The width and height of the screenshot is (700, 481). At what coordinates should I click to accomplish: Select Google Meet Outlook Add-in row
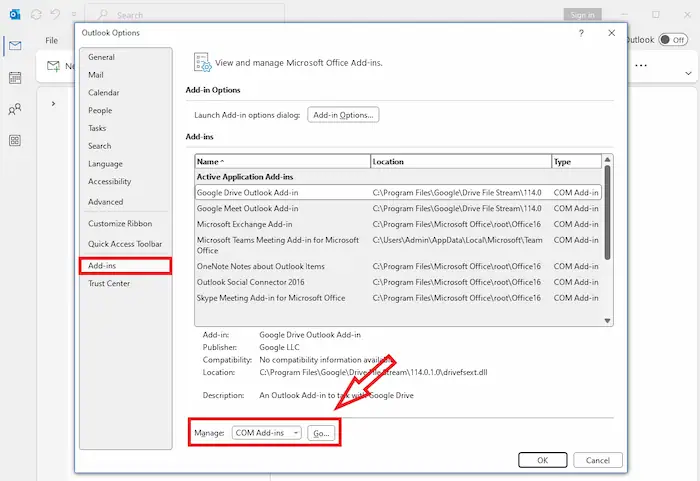[x=398, y=209]
